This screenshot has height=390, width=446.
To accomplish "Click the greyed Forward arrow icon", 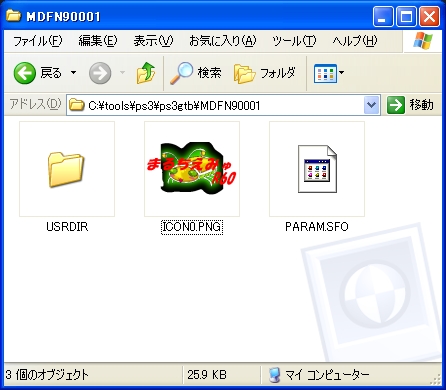I will tap(100, 73).
